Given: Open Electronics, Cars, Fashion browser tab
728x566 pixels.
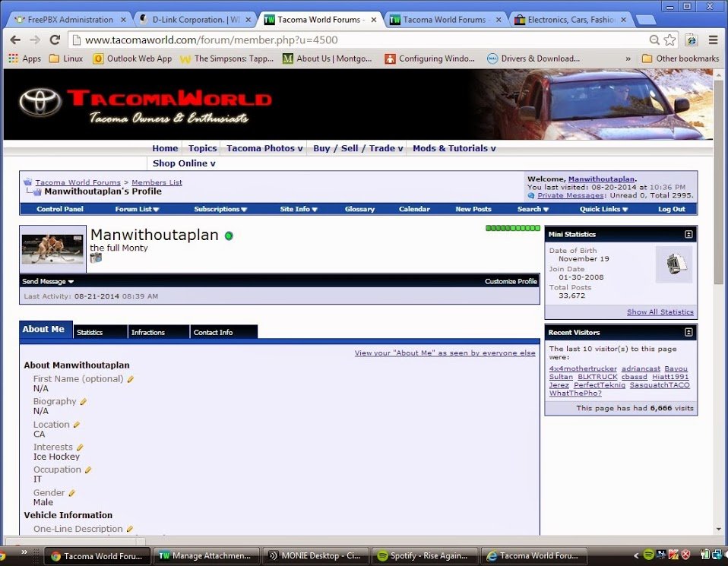Looking at the screenshot, I should (571, 20).
